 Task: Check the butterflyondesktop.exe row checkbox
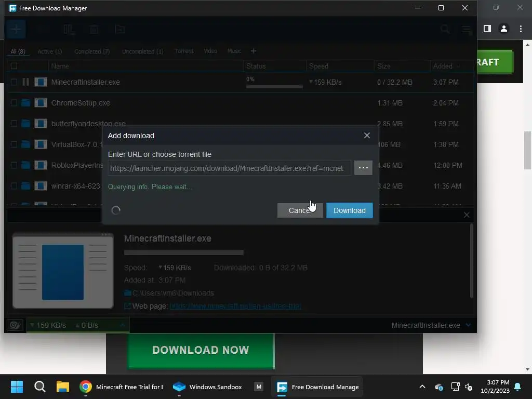[x=14, y=124]
